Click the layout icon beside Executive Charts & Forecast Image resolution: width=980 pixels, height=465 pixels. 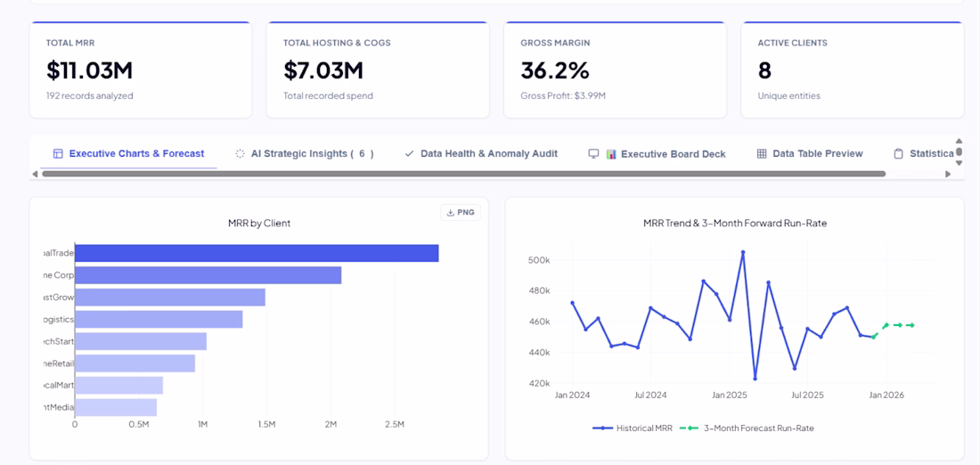coord(58,154)
